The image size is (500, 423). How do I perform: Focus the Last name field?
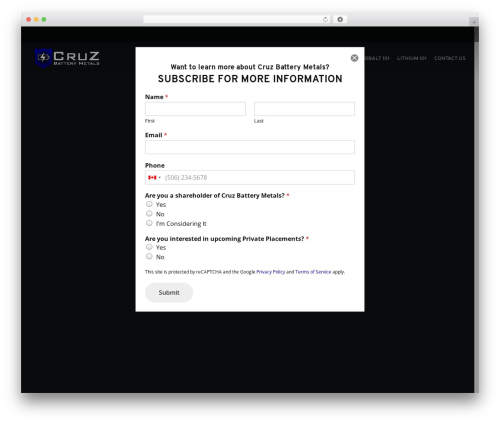pos(304,109)
